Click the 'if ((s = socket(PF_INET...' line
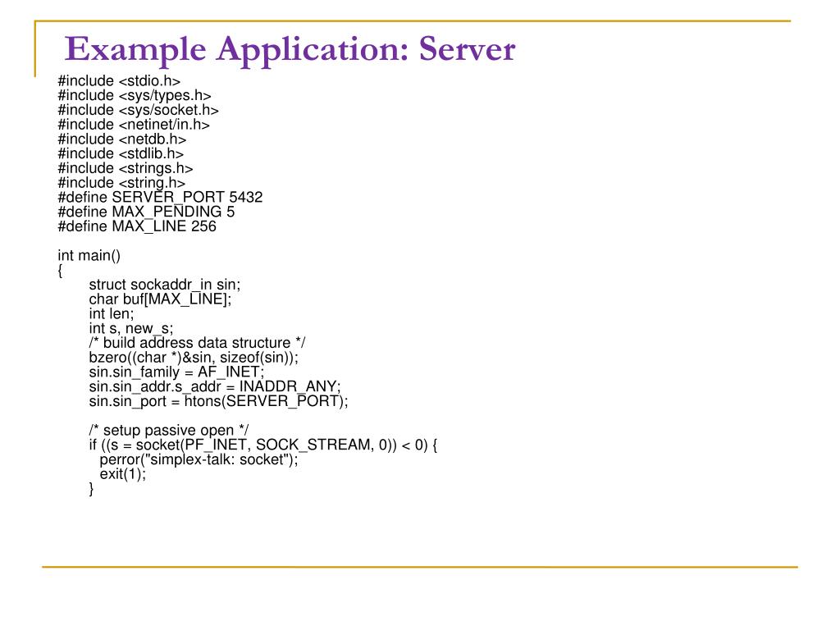This screenshot has height=630, width=840. [x=263, y=445]
